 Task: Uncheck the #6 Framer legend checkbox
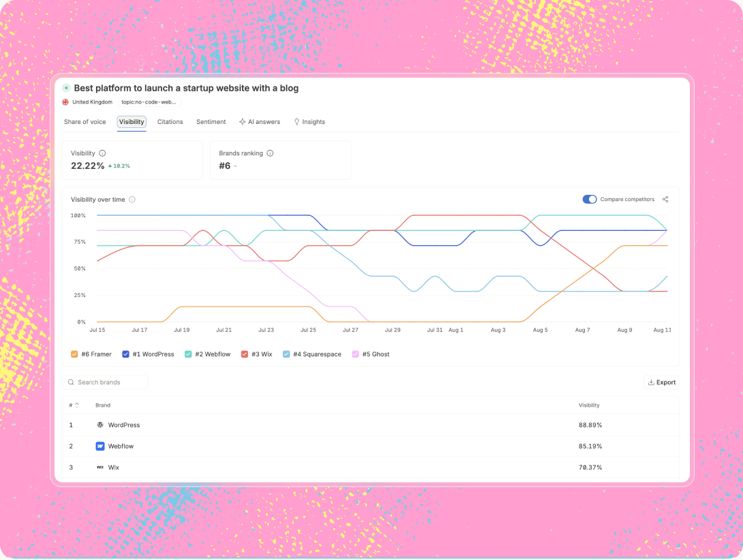(x=74, y=354)
